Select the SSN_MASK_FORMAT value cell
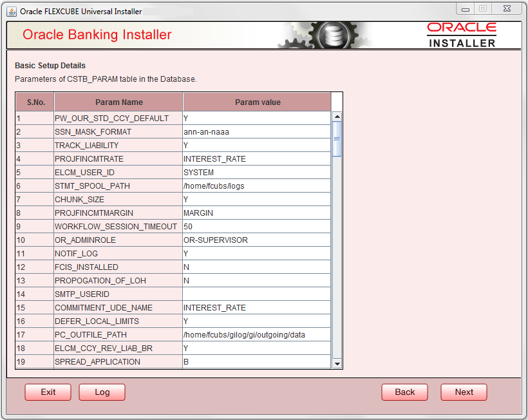 click(255, 131)
